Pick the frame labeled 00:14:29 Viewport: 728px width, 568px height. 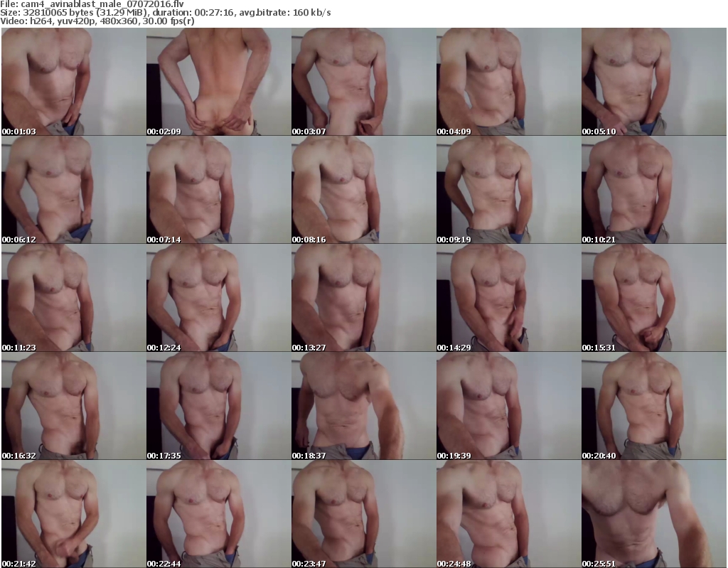(x=509, y=298)
